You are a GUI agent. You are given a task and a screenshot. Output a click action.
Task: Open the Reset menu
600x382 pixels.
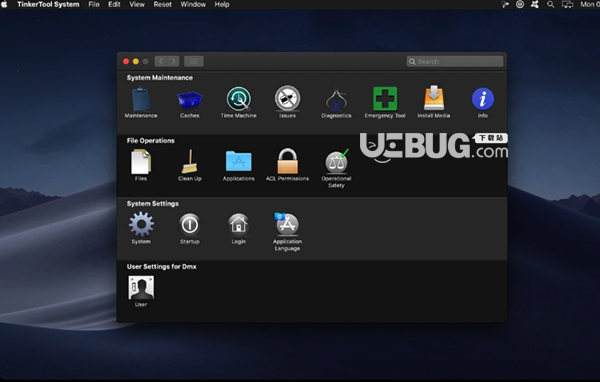pyautogui.click(x=163, y=5)
